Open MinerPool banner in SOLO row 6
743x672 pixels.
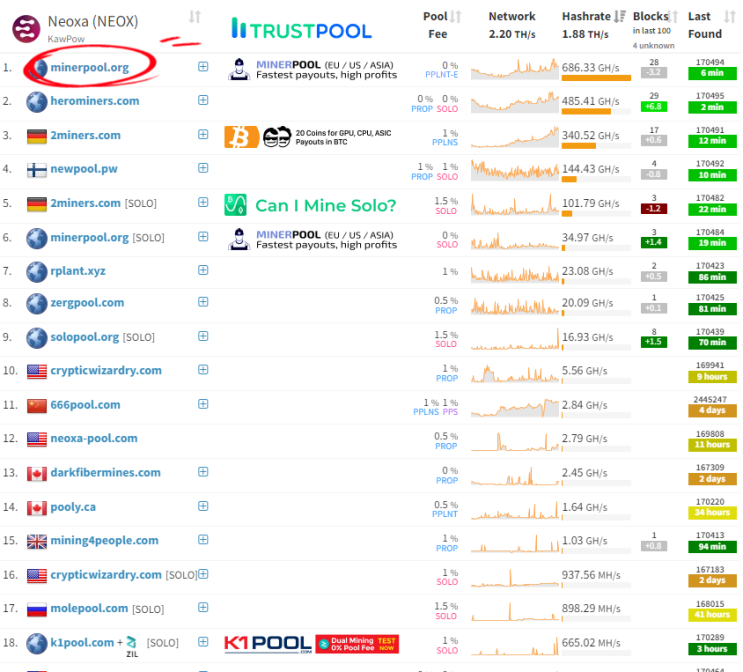312,239
